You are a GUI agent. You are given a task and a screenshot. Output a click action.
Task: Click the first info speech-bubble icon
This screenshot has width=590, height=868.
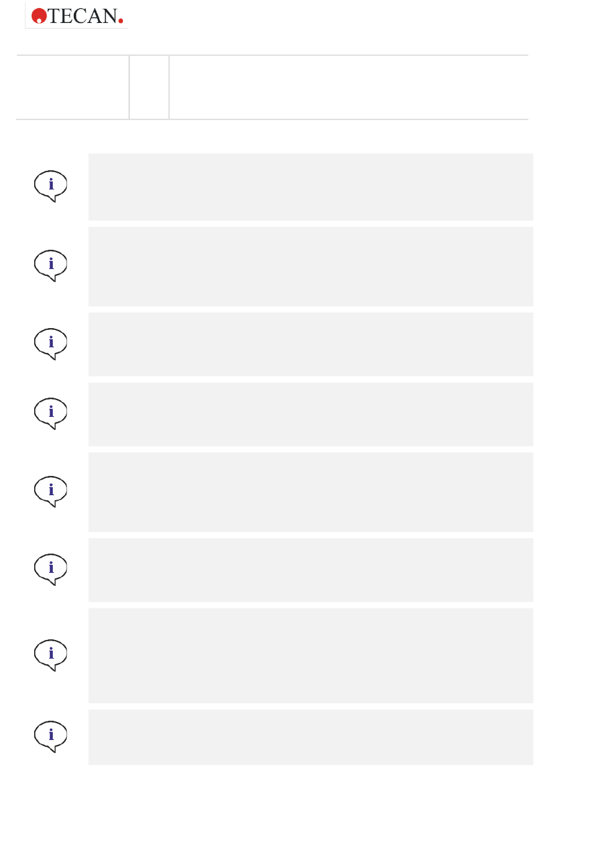[x=50, y=186]
